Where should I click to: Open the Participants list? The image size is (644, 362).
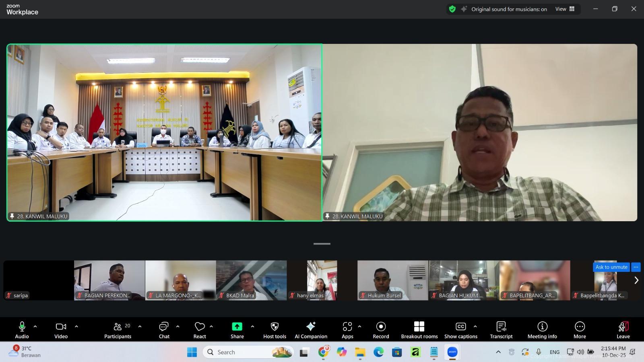pos(118,330)
